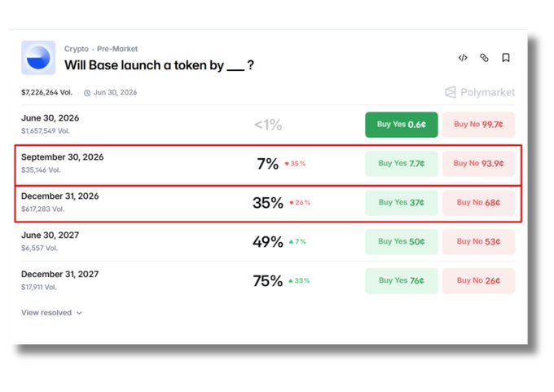Select the June 30, 2027 outcome row
Screen dimensions: 554x392
pyautogui.click(x=268, y=242)
